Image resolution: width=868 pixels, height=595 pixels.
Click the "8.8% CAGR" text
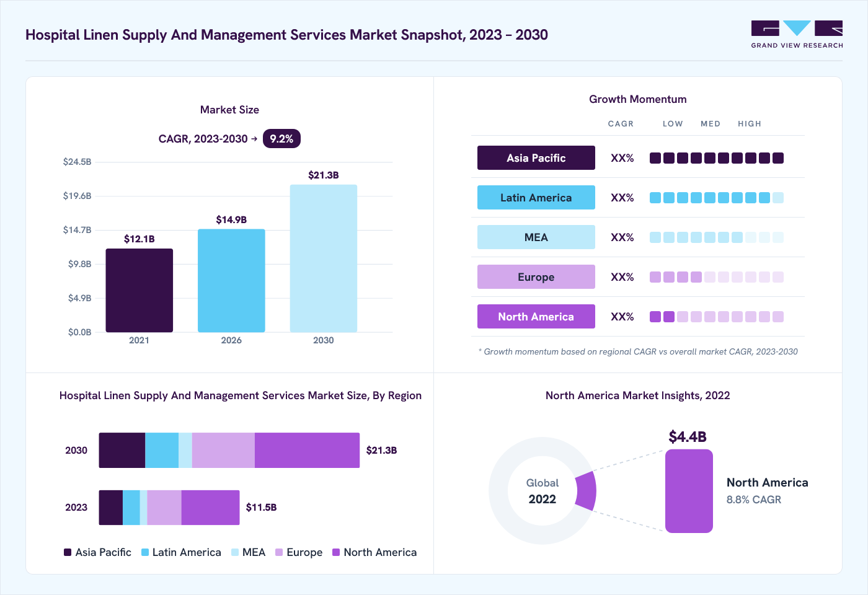click(x=754, y=500)
